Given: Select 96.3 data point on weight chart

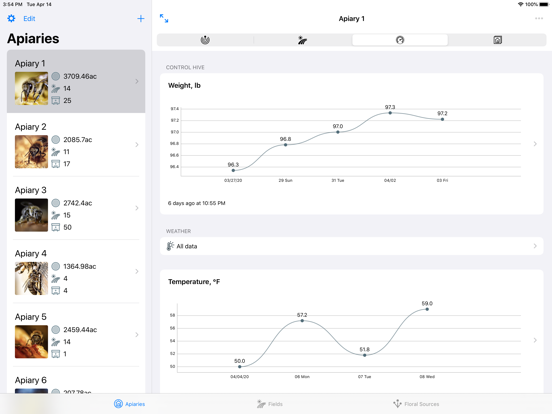Looking at the screenshot, I should click(233, 170).
